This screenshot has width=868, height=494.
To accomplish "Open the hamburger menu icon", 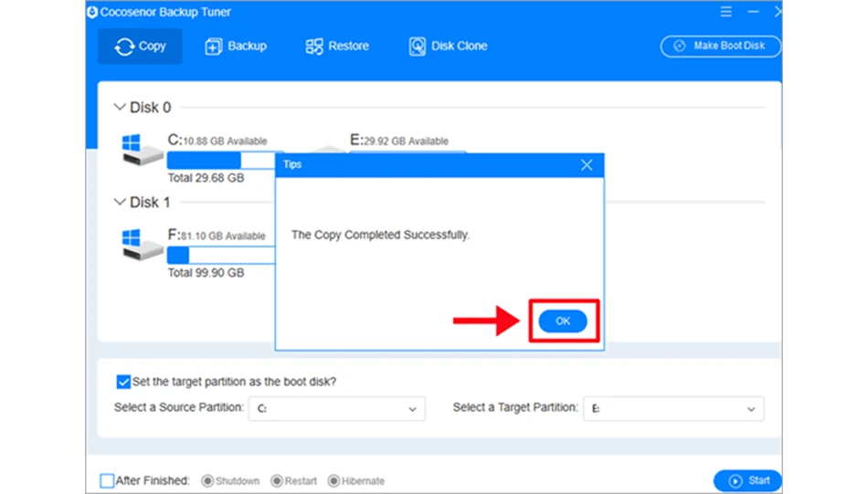I will (x=725, y=12).
